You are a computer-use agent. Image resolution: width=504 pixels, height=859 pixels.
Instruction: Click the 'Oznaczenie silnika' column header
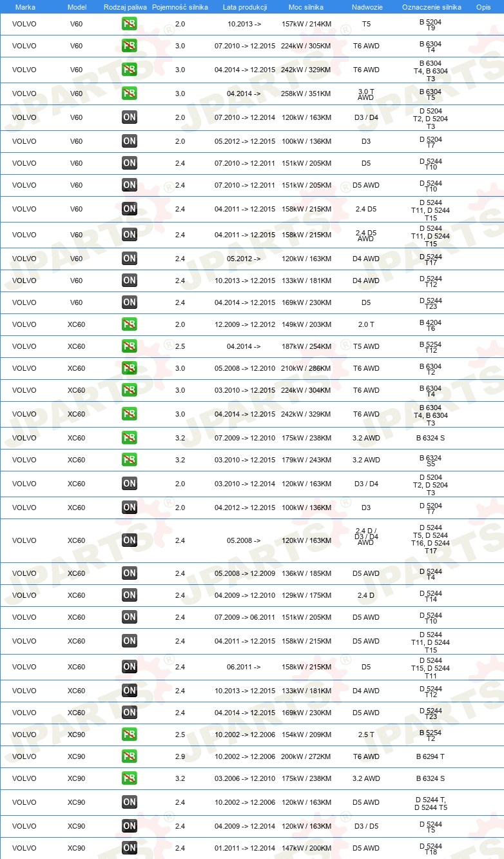click(431, 7)
